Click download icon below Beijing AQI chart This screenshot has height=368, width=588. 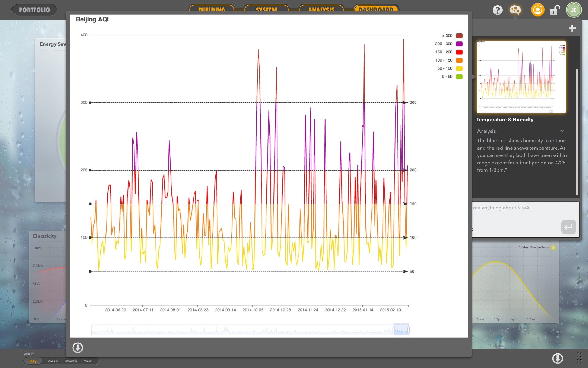pos(77,347)
